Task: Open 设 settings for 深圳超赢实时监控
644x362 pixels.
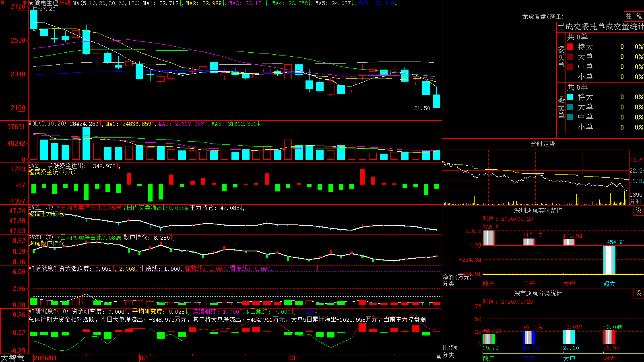Action: click(639, 210)
